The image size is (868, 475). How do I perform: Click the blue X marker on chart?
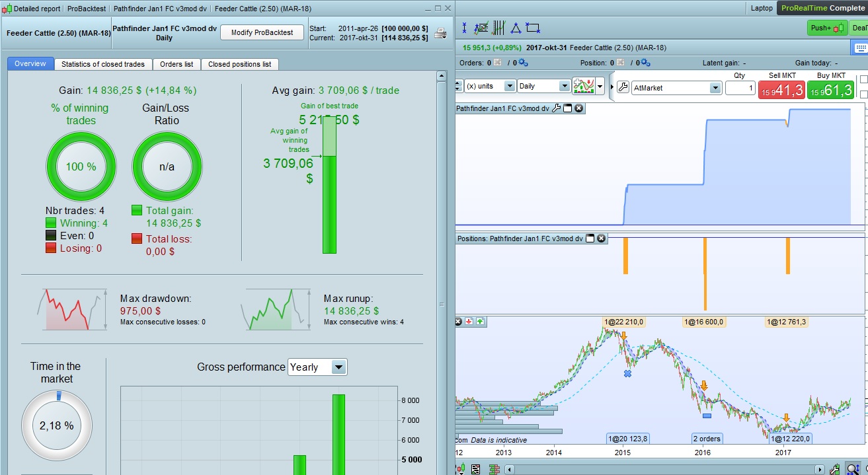tap(627, 373)
